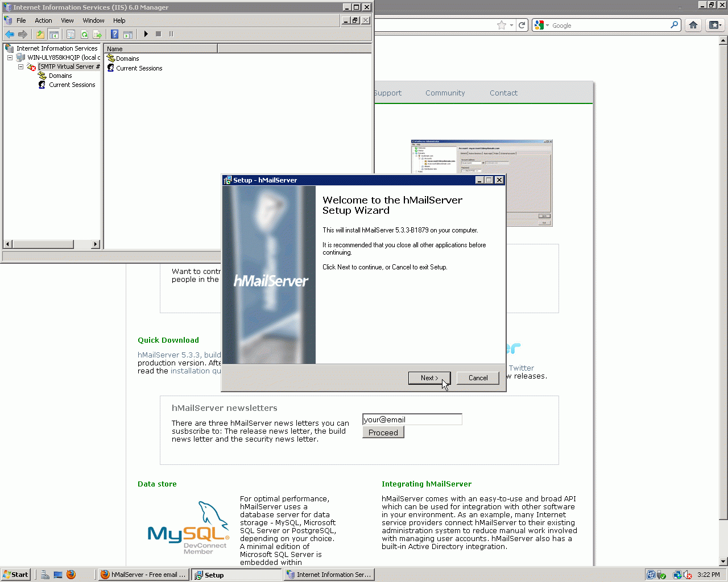Click in the Google search field
The image size is (728, 582).
610,26
